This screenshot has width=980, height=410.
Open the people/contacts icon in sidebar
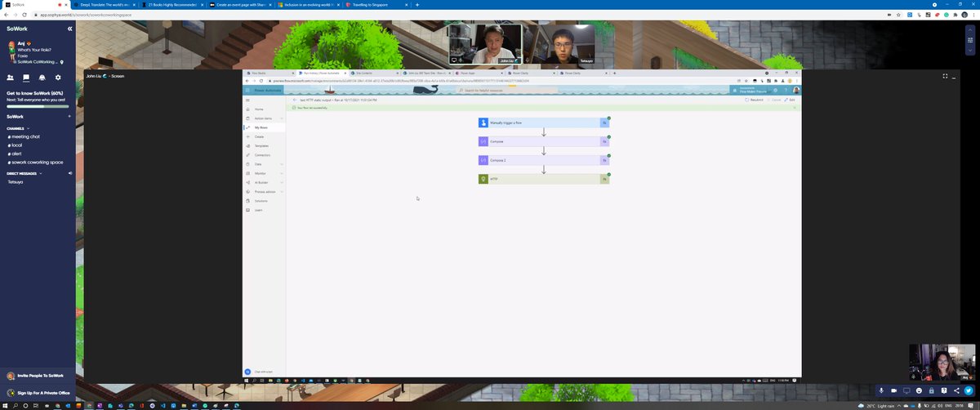(11, 78)
